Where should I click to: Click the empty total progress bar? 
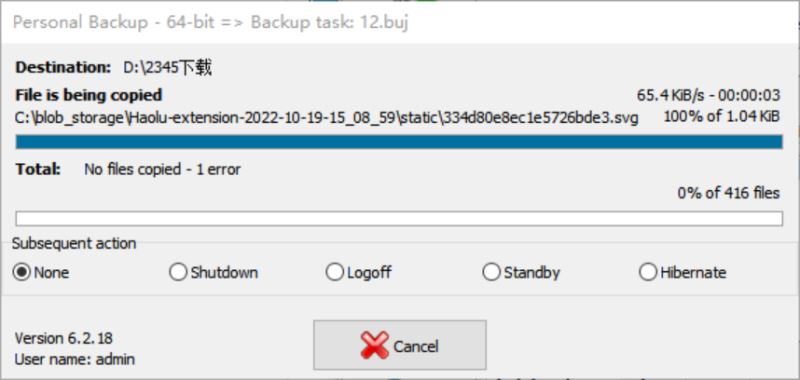[x=399, y=218]
